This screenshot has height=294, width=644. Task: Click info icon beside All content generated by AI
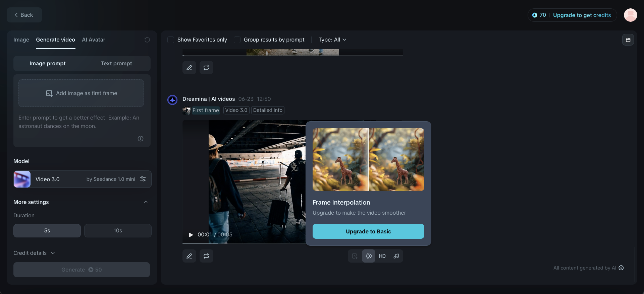[621, 268]
